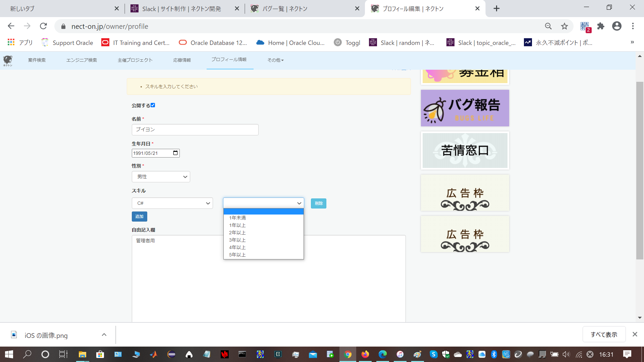Open the エンジニア検索 nav item
Image resolution: width=644 pixels, height=362 pixels.
click(x=82, y=60)
